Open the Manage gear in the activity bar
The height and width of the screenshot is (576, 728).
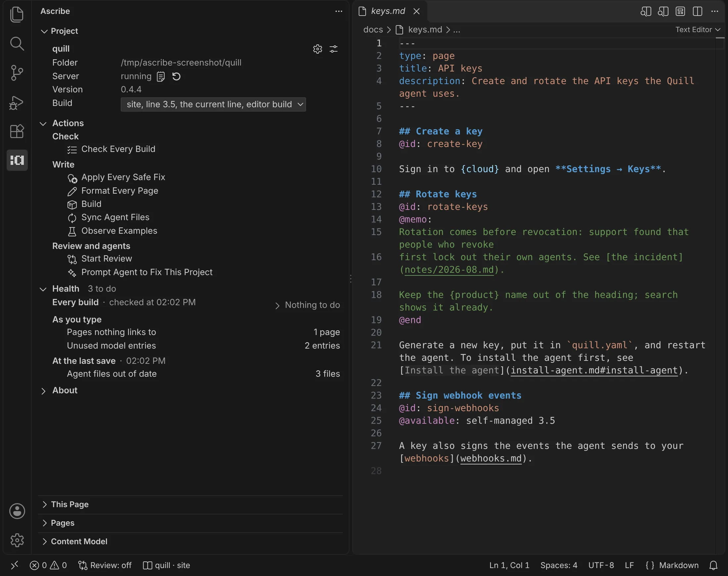tap(17, 540)
